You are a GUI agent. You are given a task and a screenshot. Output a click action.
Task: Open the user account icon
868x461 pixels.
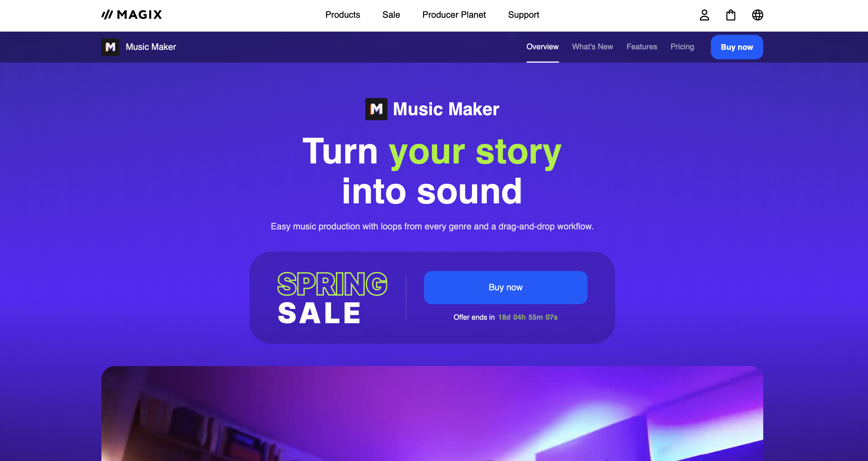tap(704, 15)
